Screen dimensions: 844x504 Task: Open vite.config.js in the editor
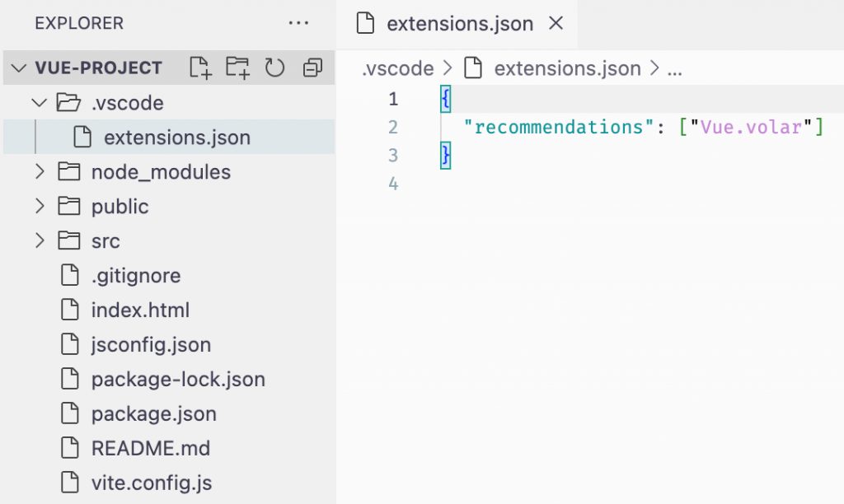click(152, 483)
